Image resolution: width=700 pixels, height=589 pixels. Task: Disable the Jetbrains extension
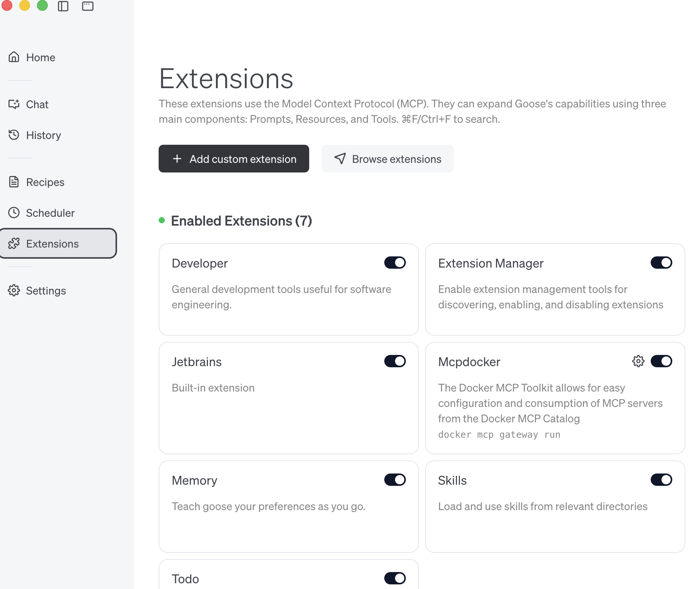(395, 361)
